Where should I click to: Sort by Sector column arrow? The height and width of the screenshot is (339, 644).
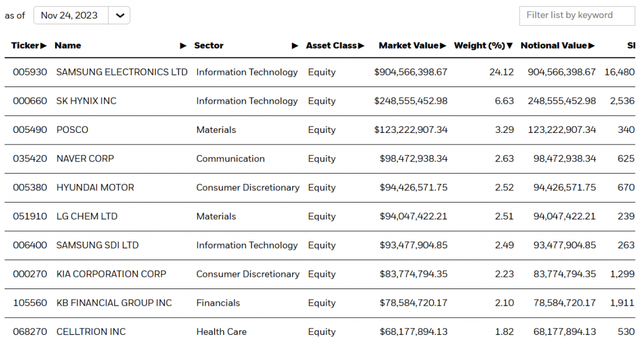pyautogui.click(x=295, y=45)
